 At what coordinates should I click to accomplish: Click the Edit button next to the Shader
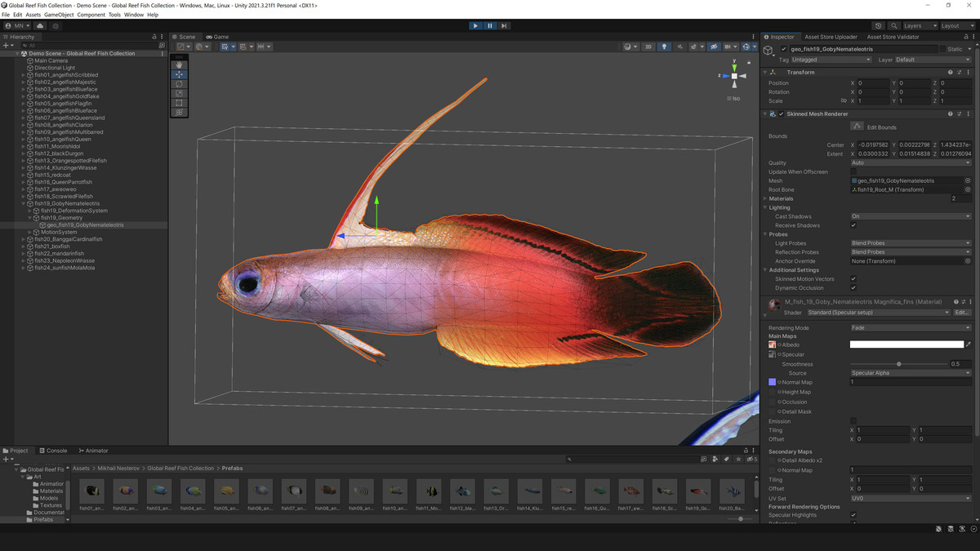[962, 312]
